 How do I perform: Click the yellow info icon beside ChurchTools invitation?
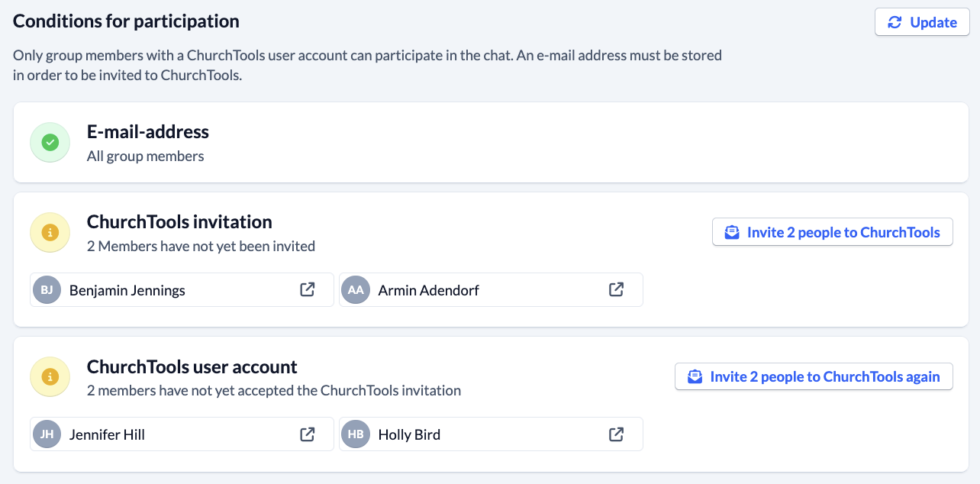tap(50, 233)
